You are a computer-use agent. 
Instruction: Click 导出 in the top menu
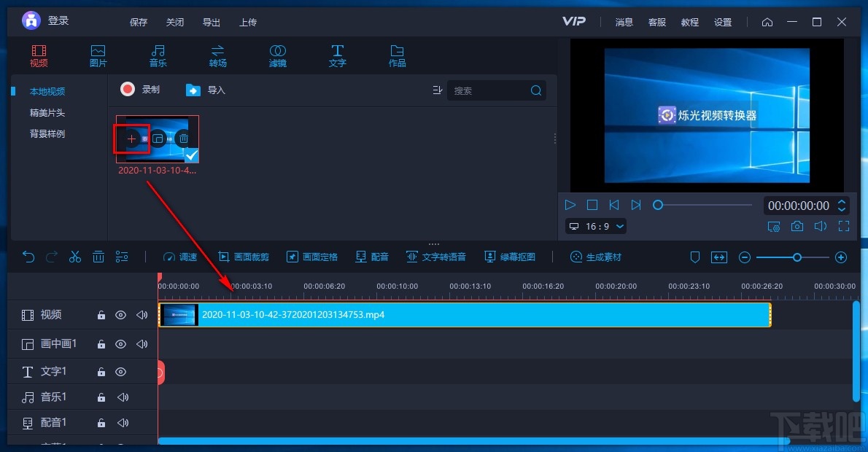coord(212,22)
